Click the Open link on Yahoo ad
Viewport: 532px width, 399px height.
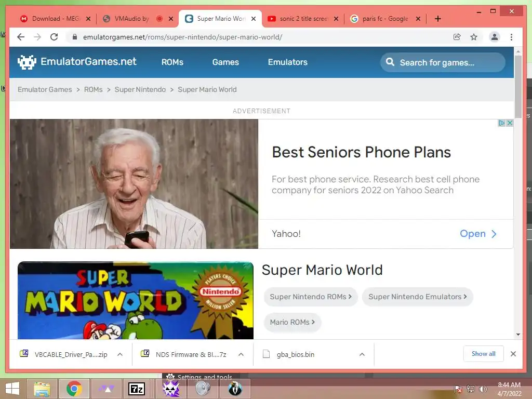tap(478, 234)
